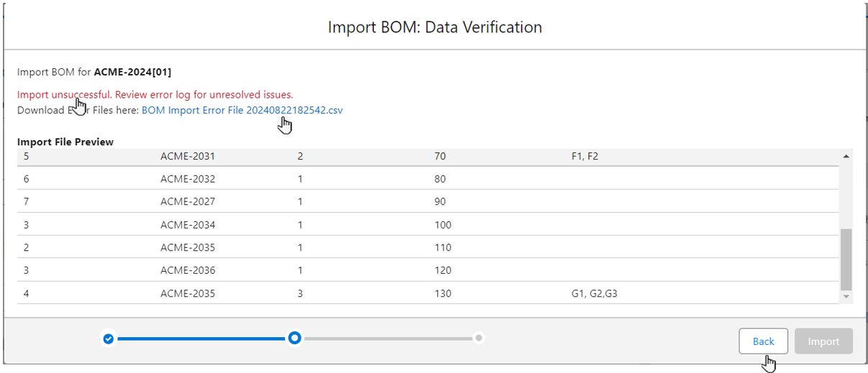Click the sequence value 110 cell

click(x=443, y=248)
